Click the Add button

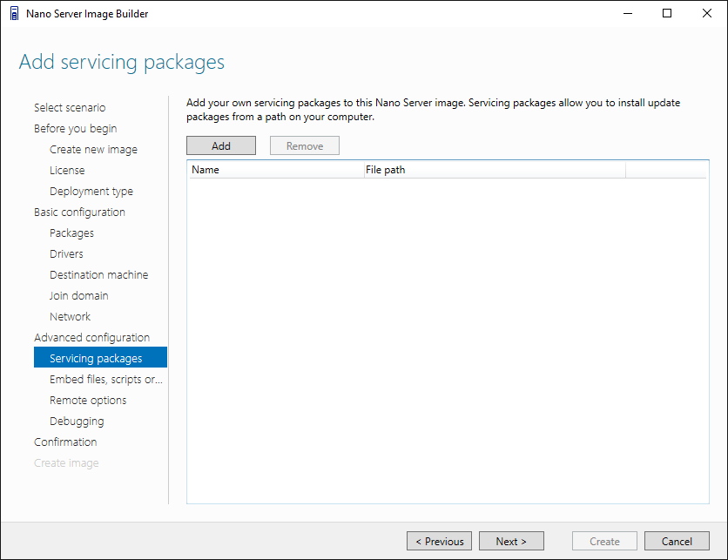221,146
